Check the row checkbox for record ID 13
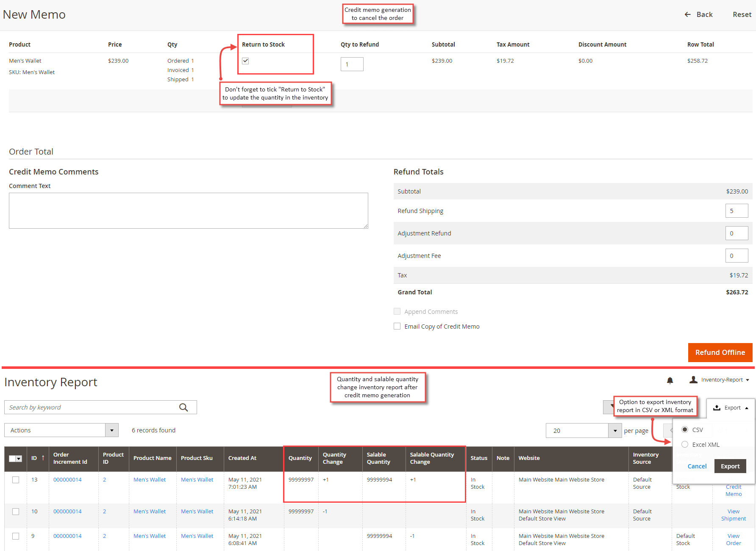756x551 pixels. point(16,479)
